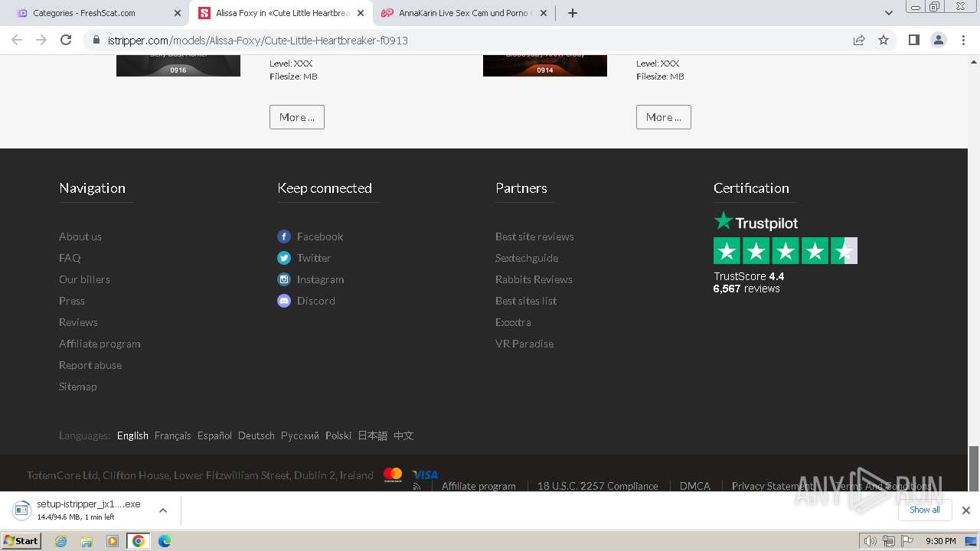The width and height of the screenshot is (980, 551).
Task: Close the AnnaKarin Live Sex Cam tab
Action: coord(544,13)
